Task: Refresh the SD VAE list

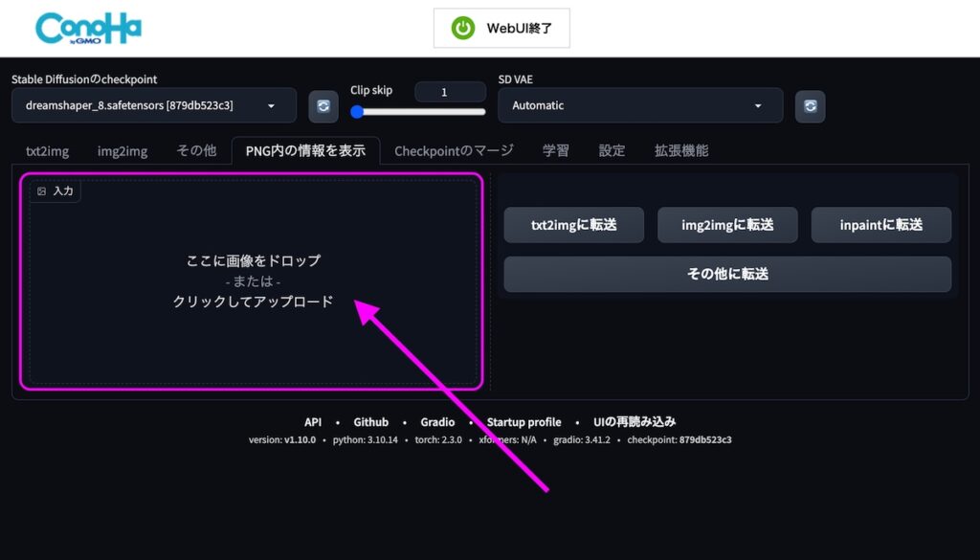Action: click(x=811, y=106)
